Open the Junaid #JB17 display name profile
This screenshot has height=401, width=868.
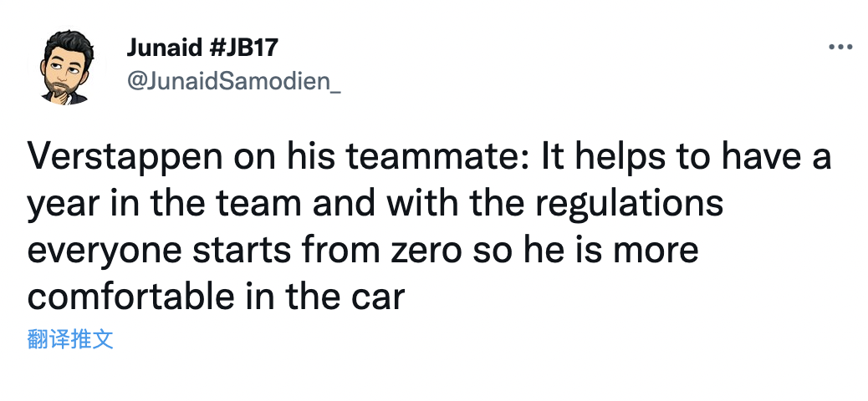click(202, 48)
